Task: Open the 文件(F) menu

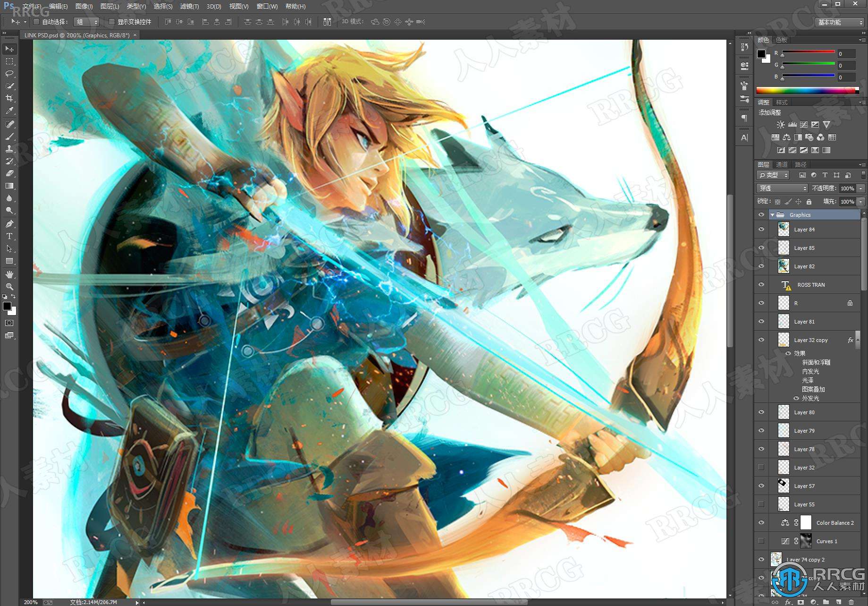Action: (32, 7)
